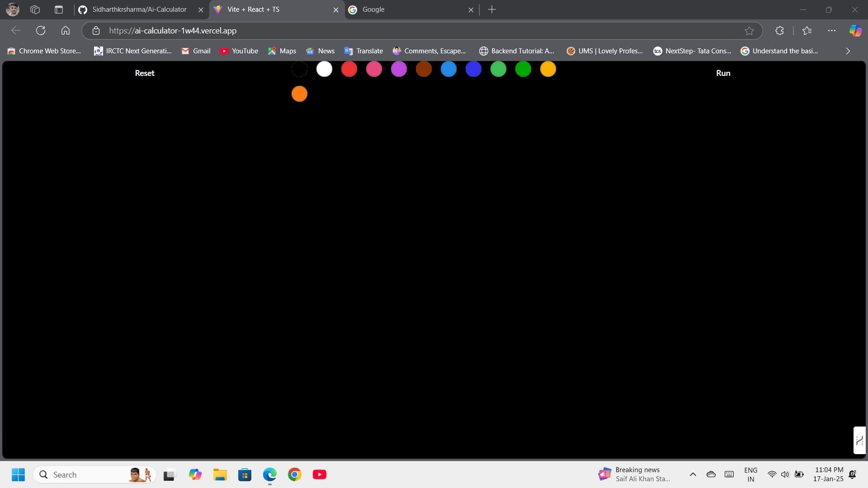Select the light green color swatch
868x488 pixels.
click(x=498, y=69)
